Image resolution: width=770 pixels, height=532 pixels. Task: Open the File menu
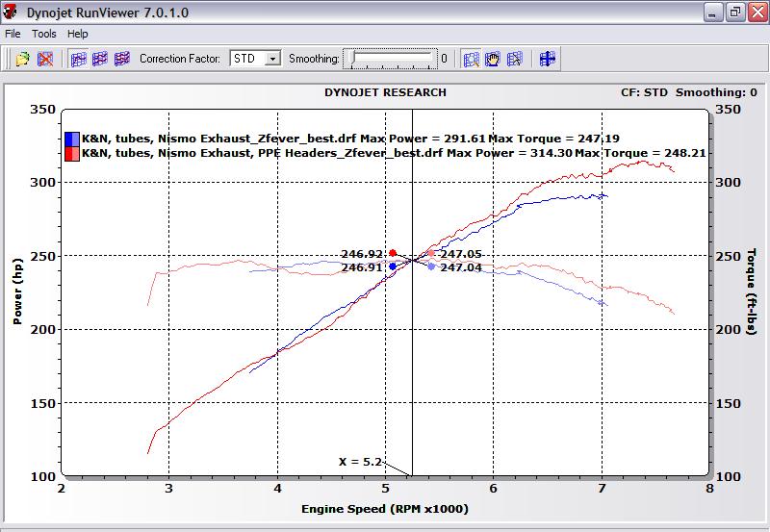click(13, 34)
